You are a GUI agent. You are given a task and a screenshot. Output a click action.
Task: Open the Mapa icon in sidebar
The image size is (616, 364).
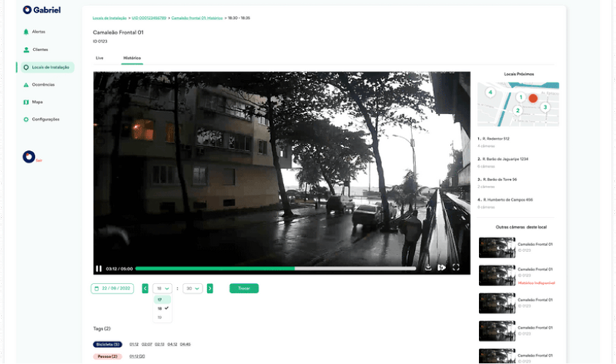[26, 102]
